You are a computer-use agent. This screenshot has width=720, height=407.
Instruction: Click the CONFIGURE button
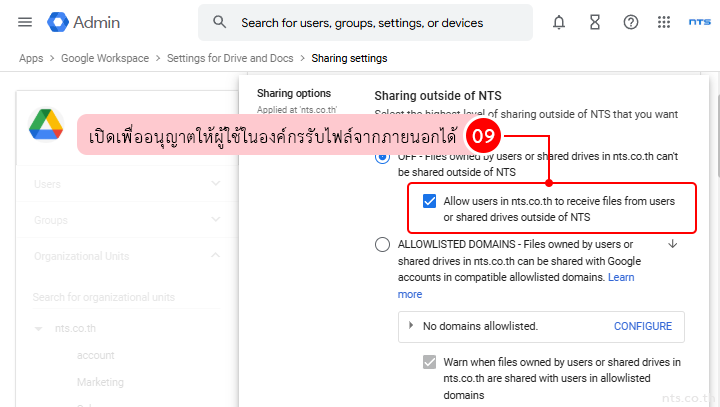click(x=642, y=326)
